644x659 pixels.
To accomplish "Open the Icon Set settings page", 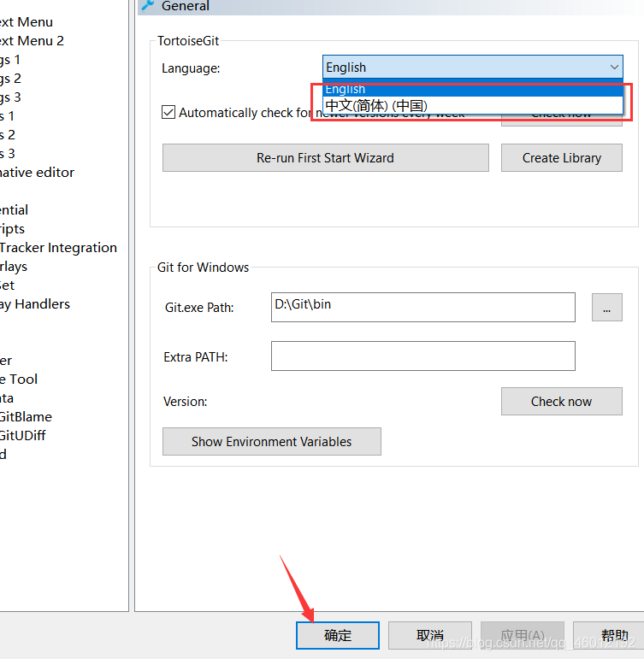I will (7, 285).
